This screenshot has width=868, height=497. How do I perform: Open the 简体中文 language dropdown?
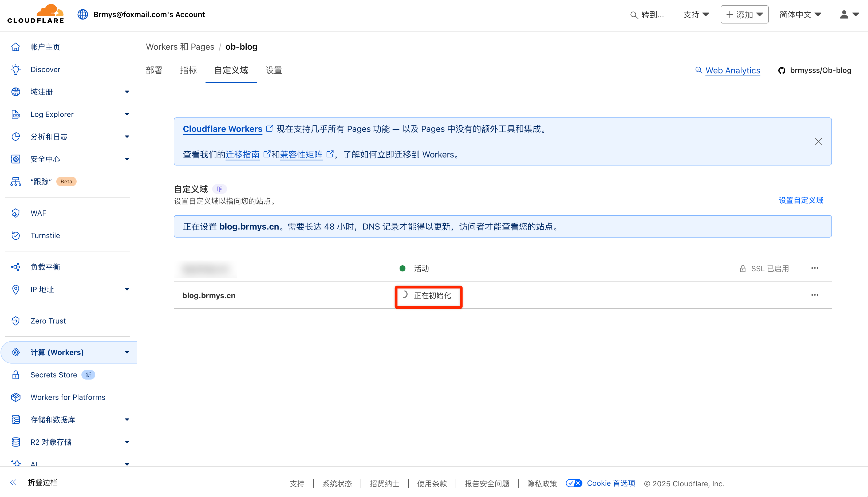click(800, 14)
